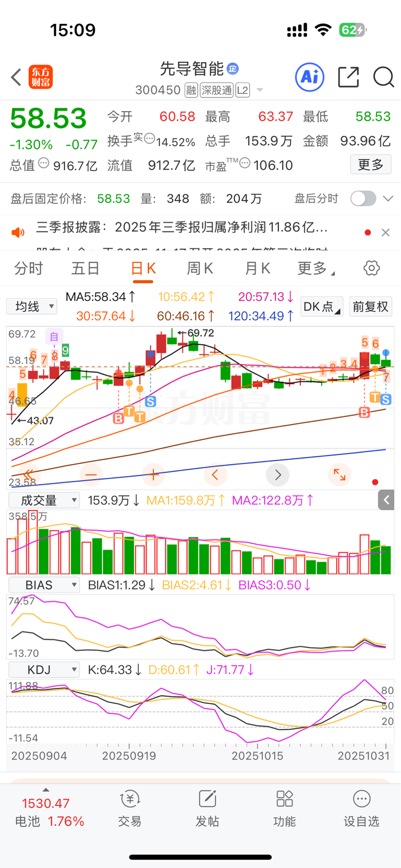Open the 成交量 indicator dropdown
Viewport: 401px width, 868px height.
click(44, 500)
